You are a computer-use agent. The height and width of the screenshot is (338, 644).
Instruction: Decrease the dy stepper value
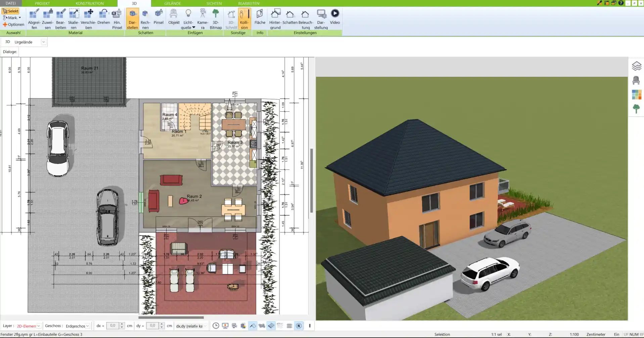(162, 327)
